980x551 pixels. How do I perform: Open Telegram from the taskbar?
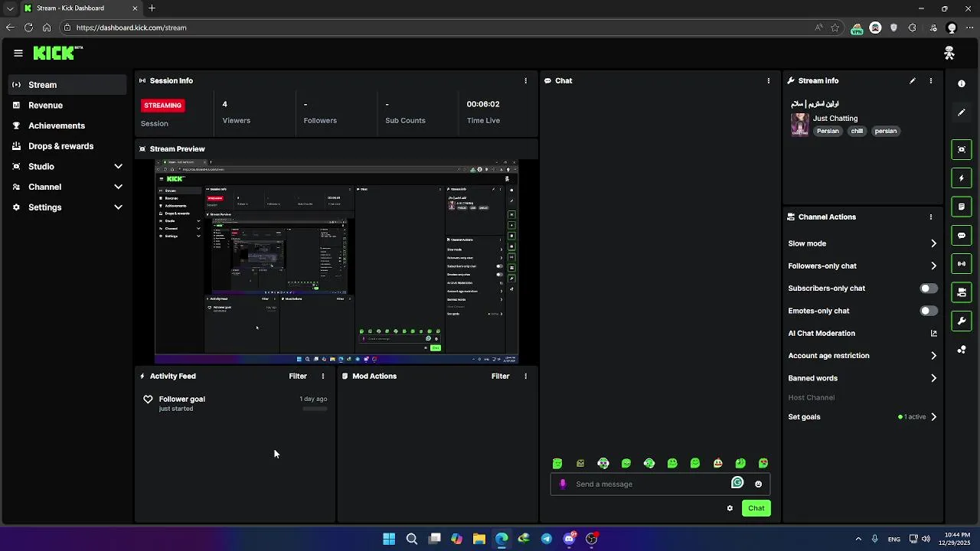547,539
